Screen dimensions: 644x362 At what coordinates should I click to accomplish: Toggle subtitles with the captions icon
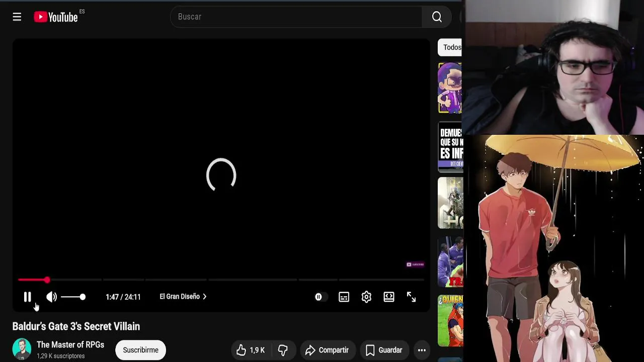[x=344, y=297]
